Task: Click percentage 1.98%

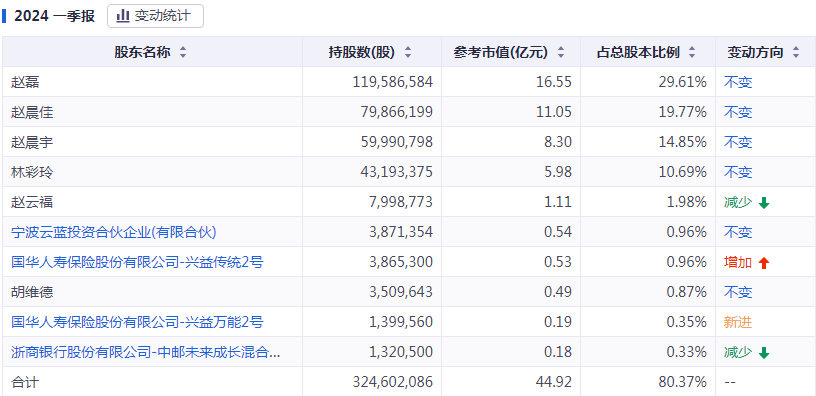Action: [686, 202]
